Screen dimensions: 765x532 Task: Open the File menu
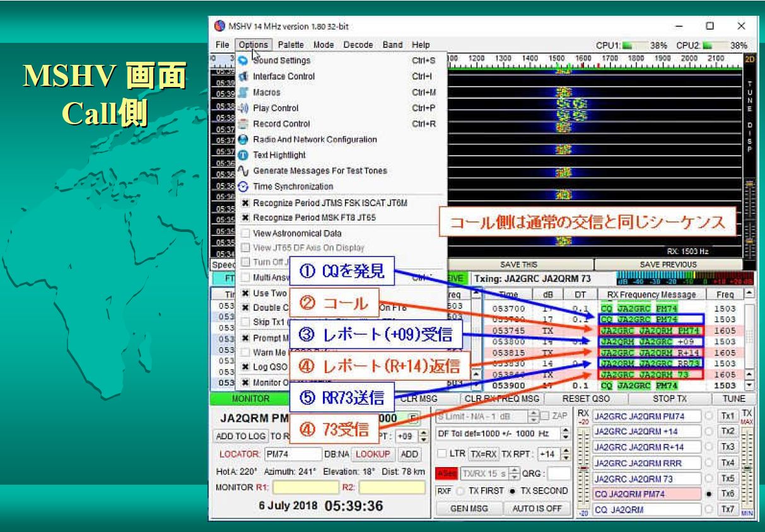point(222,45)
